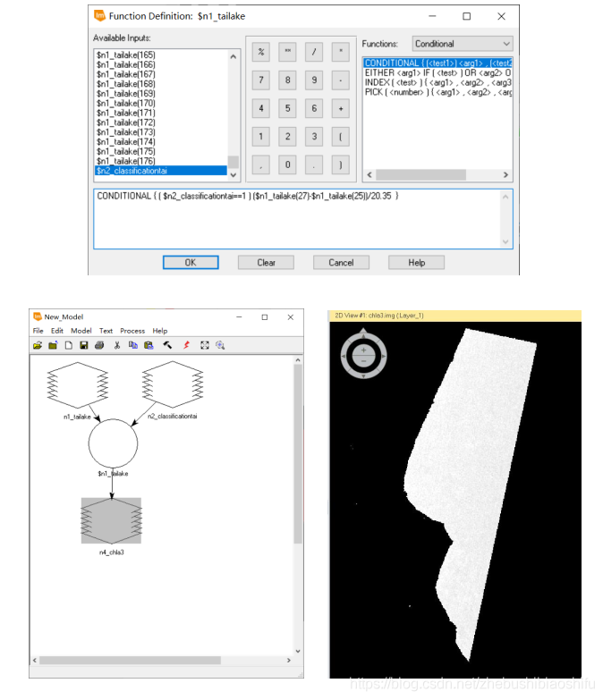Image resolution: width=603 pixels, height=700 pixels.
Task: Click inside the function expression text box
Action: [x=302, y=219]
